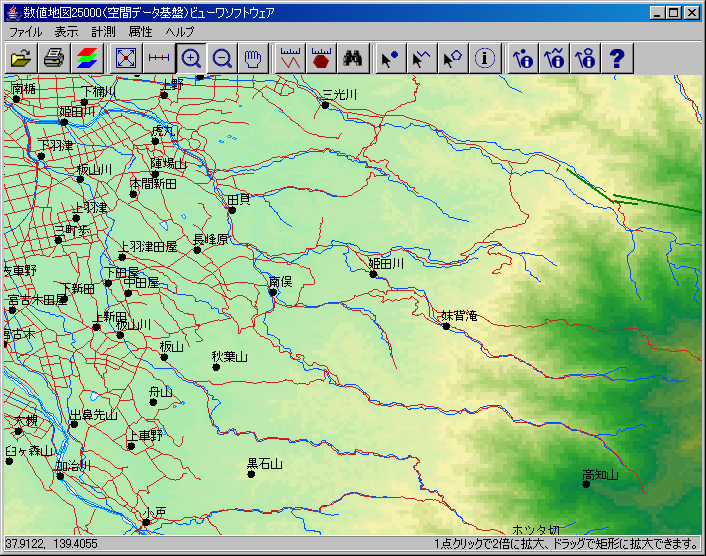Click the circled i information icon
The height and width of the screenshot is (556, 706).
tap(485, 59)
